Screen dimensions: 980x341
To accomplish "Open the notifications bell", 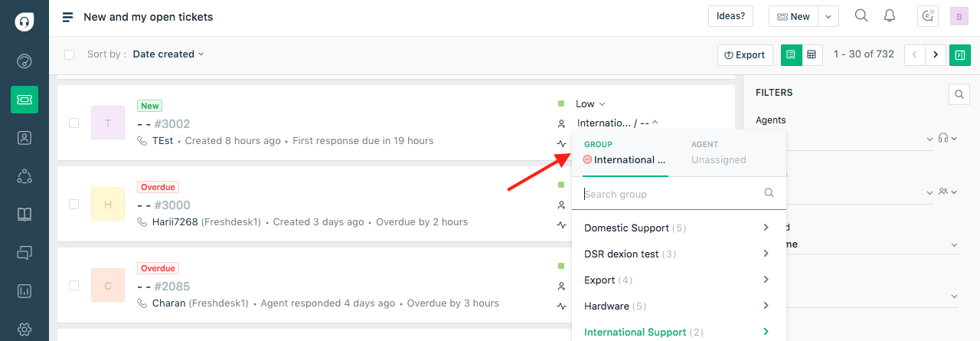I will [890, 16].
